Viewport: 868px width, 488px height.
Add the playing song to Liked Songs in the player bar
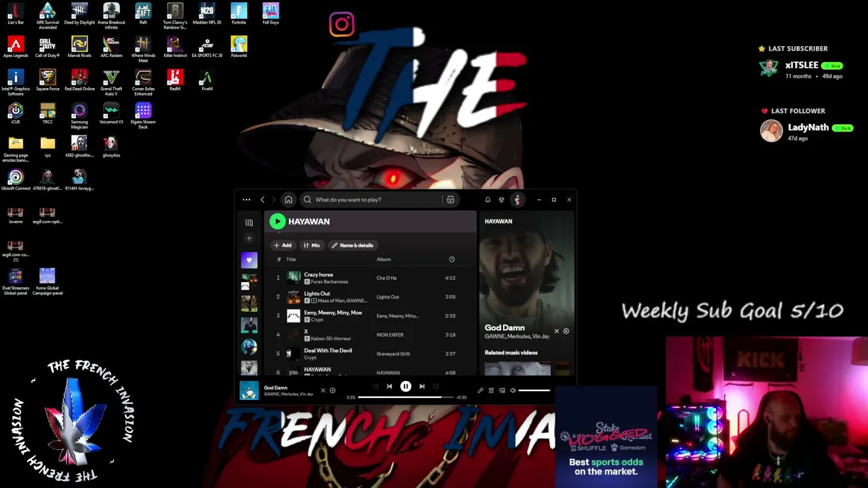coord(332,390)
